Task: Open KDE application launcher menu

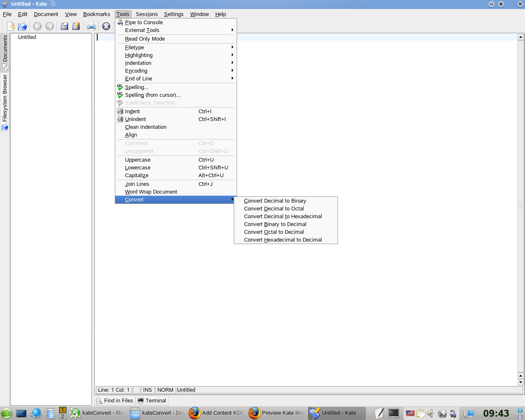Action: point(6,413)
